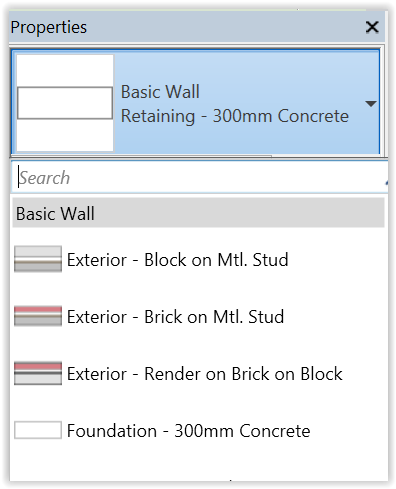The image size is (396, 489).
Task: Click the Block on Mtl. Stud wall swatch icon
Action: pos(38,259)
